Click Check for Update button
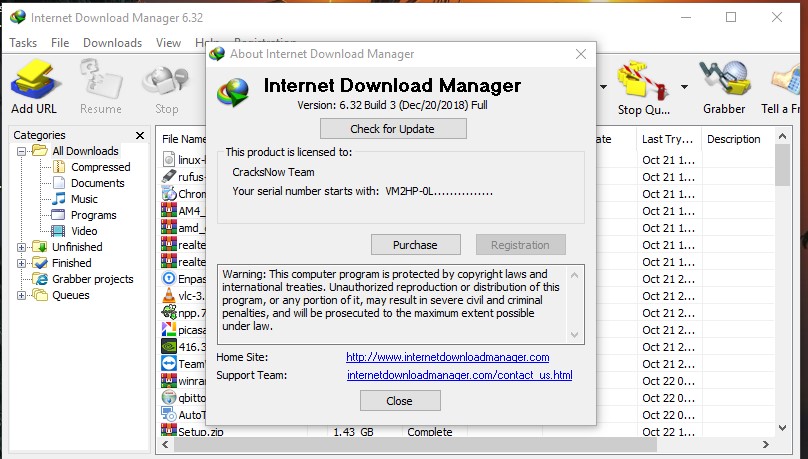Viewport: 808px width, 459px height. [x=393, y=129]
